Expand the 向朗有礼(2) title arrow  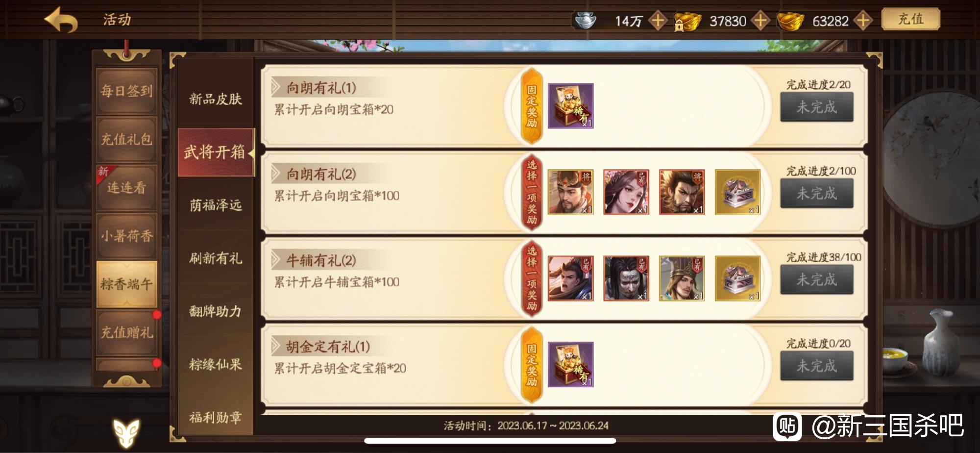276,174
